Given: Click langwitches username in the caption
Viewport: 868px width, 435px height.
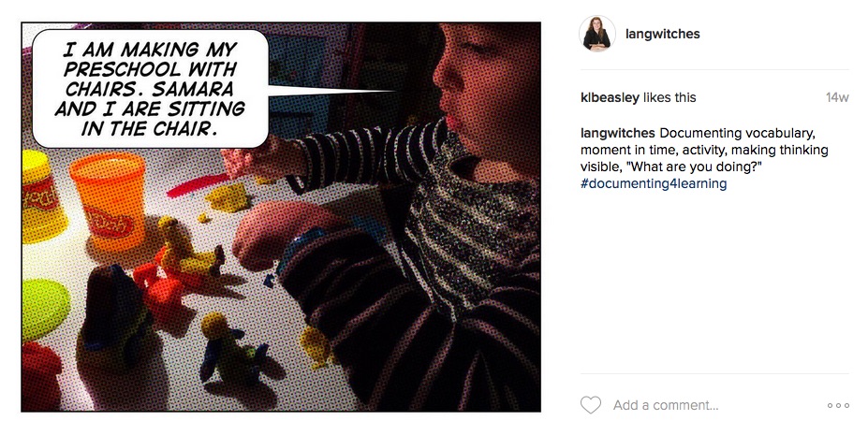Looking at the screenshot, I should pyautogui.click(x=618, y=132).
